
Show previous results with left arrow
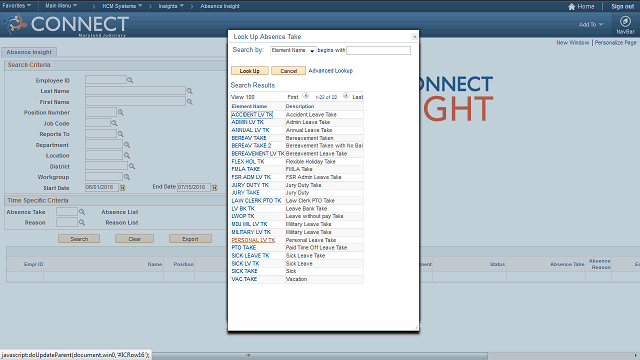pyautogui.click(x=306, y=96)
